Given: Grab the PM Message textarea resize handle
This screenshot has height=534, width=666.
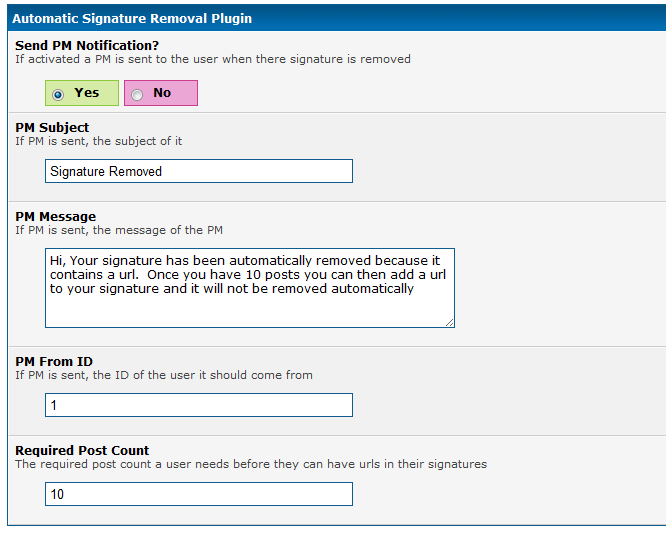Looking at the screenshot, I should [449, 322].
